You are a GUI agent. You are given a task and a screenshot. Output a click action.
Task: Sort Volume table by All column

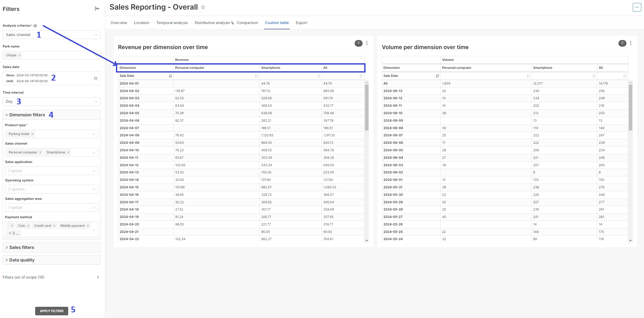(x=625, y=76)
